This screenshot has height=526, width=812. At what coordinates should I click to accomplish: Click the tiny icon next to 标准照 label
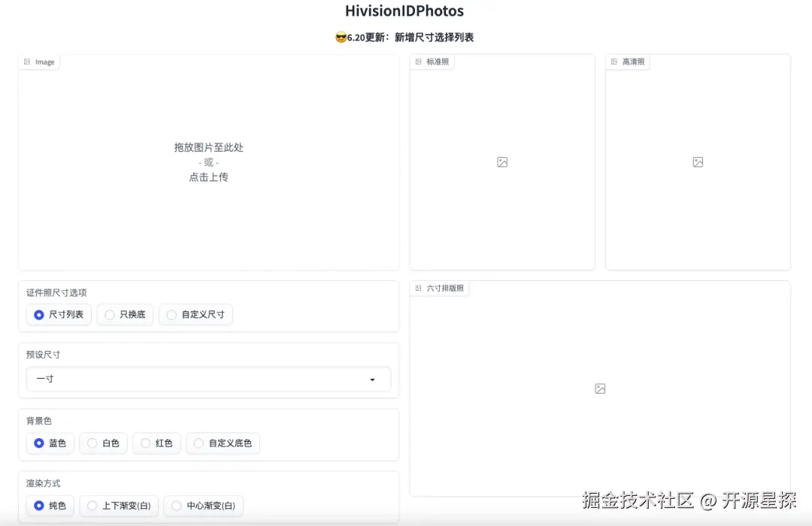point(418,62)
